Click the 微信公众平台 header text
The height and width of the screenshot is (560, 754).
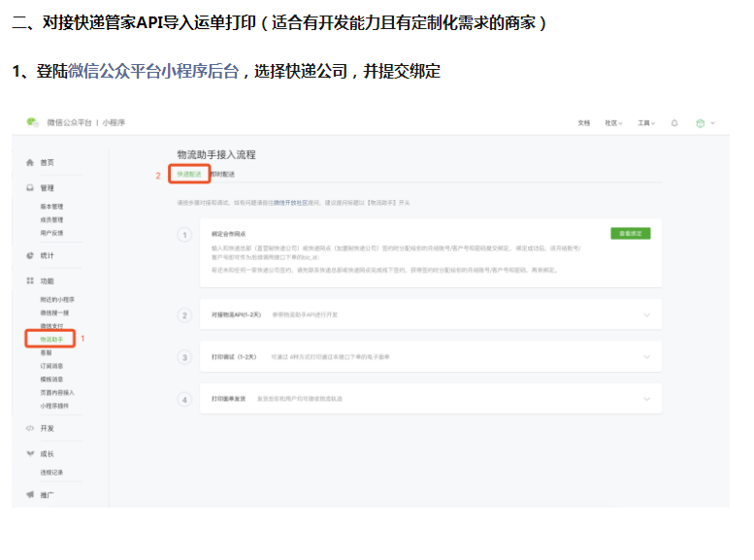click(69, 122)
